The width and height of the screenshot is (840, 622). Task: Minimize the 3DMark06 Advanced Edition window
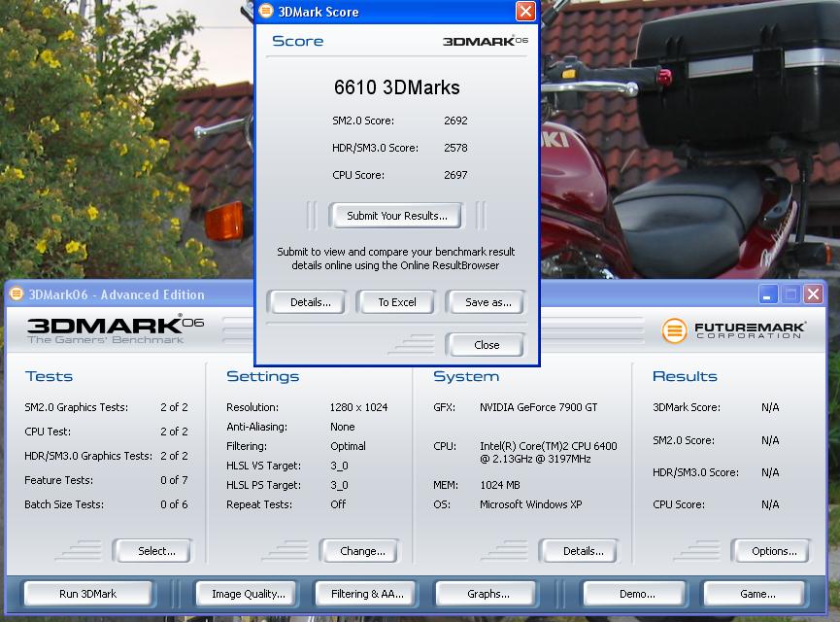pos(767,294)
